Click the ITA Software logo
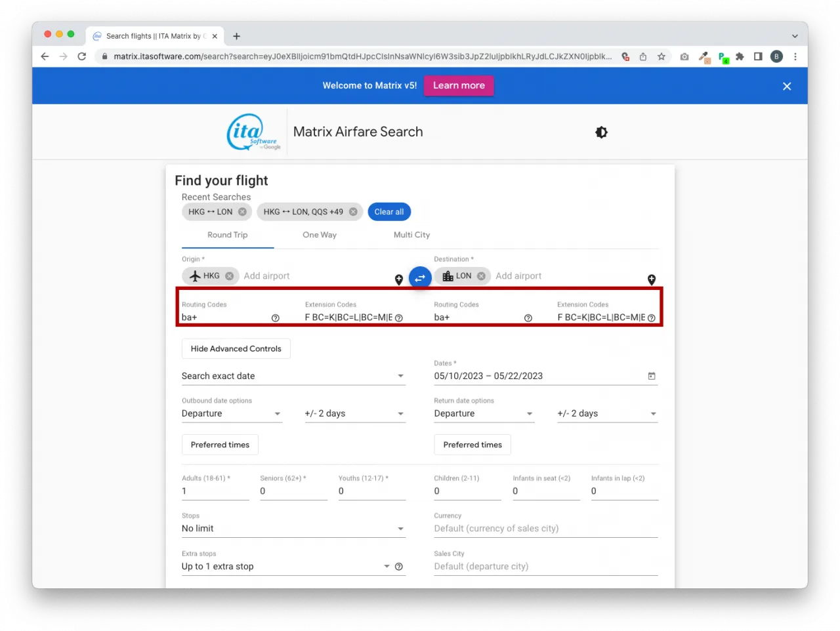 coord(253,132)
